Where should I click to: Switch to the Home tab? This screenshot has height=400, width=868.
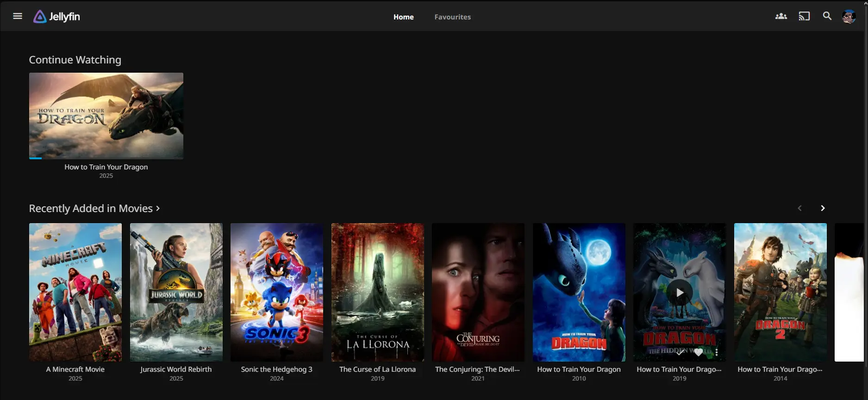tap(403, 17)
